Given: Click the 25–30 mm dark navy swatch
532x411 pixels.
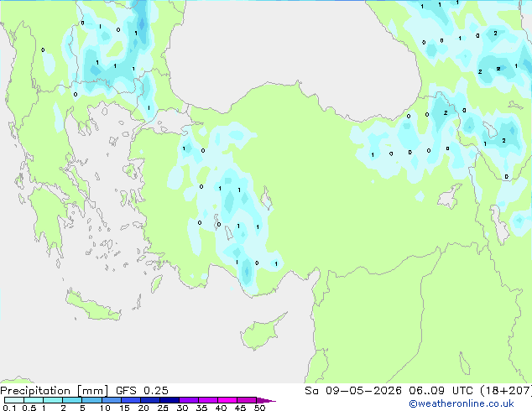Looking at the screenshot, I should point(170,400).
